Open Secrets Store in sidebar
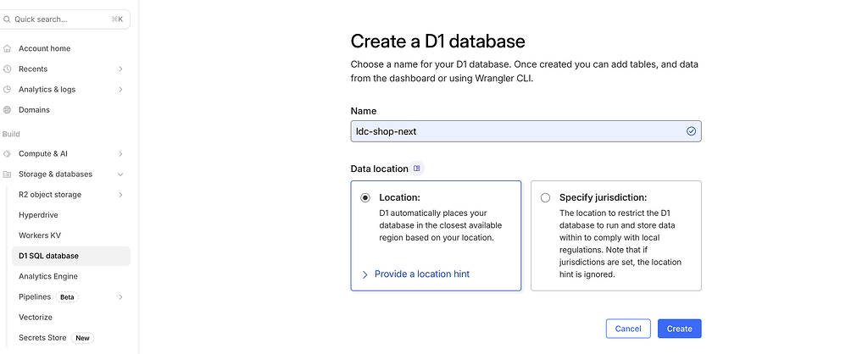 (x=42, y=338)
